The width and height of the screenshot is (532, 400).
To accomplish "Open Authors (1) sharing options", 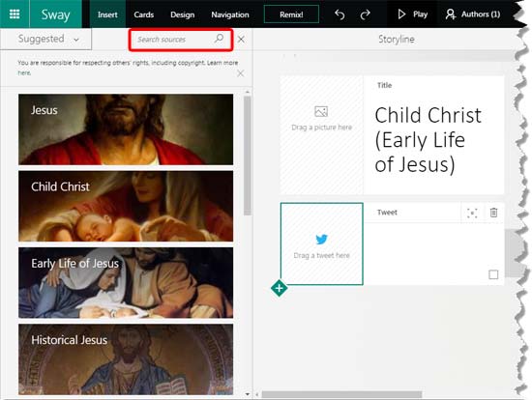I will (x=473, y=14).
